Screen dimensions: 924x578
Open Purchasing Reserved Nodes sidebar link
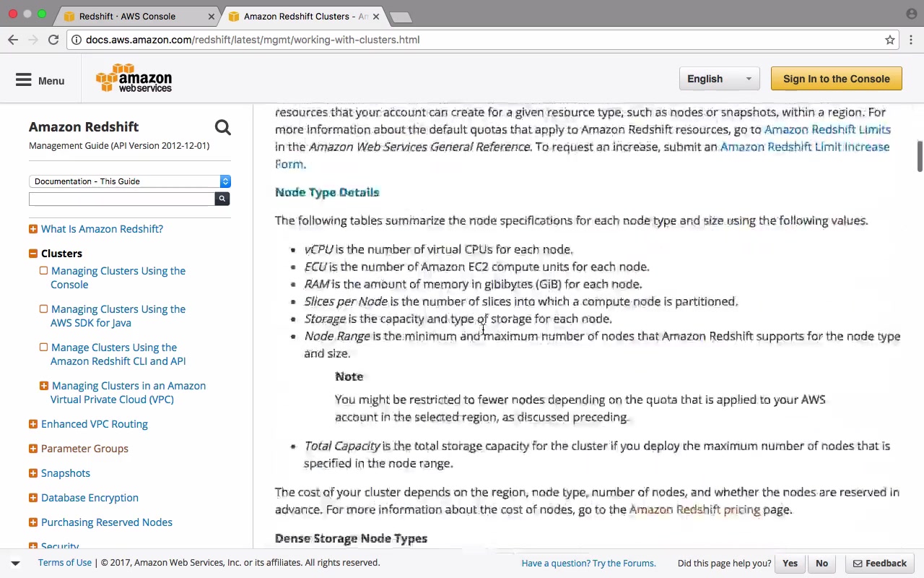pos(107,522)
